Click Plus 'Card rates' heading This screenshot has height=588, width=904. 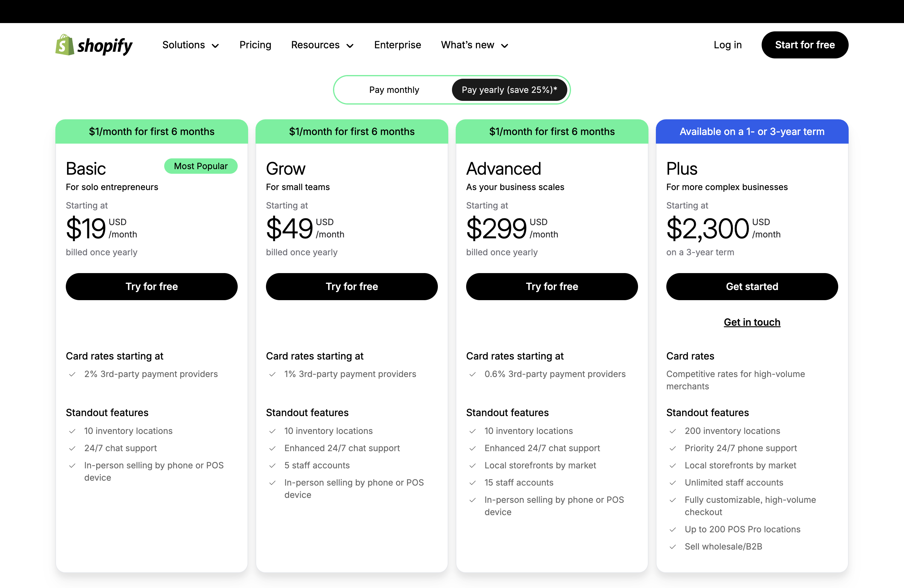pyautogui.click(x=690, y=356)
